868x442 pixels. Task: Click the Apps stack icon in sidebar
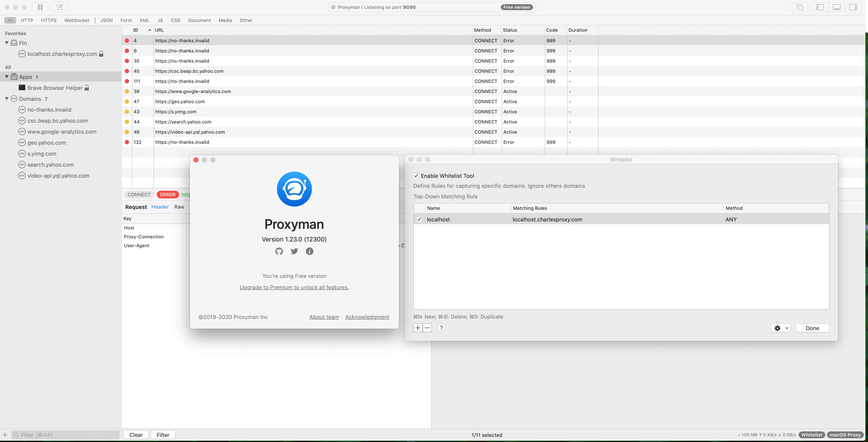[14, 77]
